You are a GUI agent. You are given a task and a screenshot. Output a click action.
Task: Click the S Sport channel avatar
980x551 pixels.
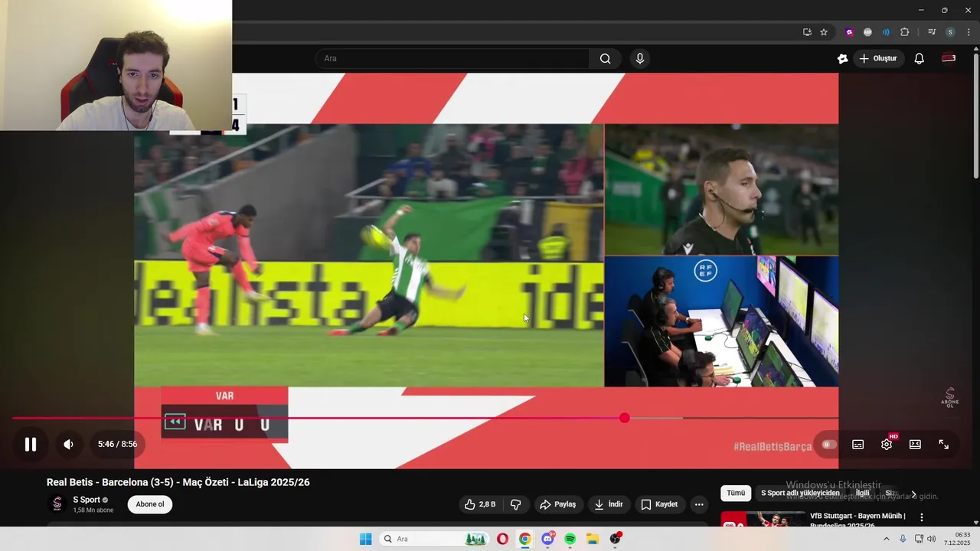57,504
